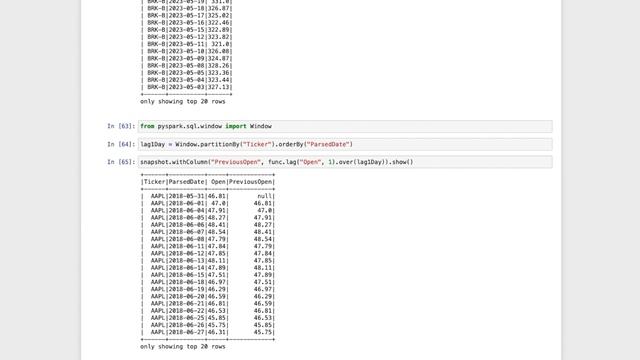Click the AAPL 2018-06-15 row

tap(208, 275)
